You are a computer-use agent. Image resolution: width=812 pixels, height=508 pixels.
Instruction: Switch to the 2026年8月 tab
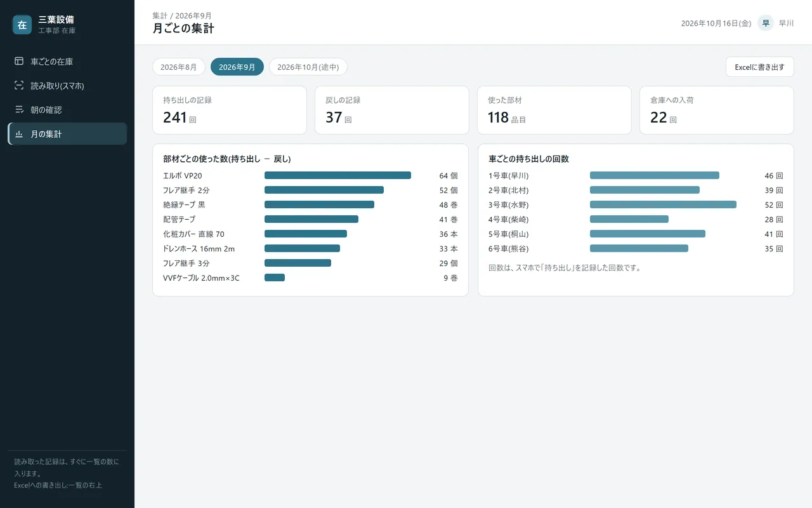coord(179,67)
